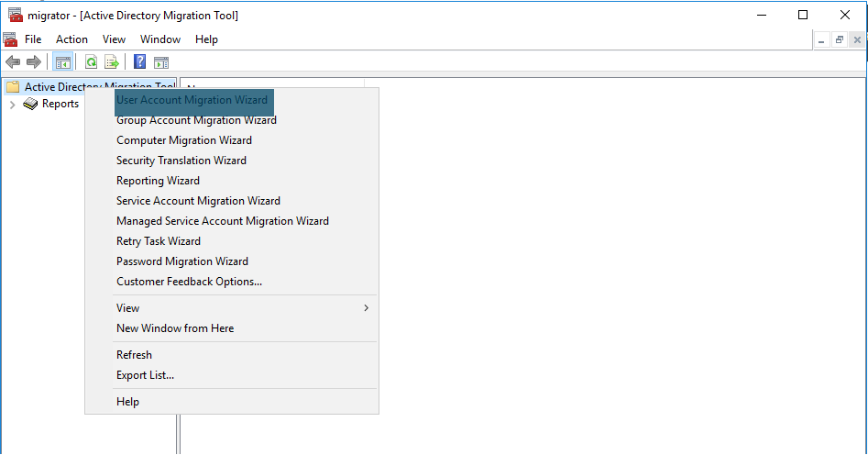
Task: Click the Active Directory Migration Tool folder icon
Action: (x=13, y=87)
